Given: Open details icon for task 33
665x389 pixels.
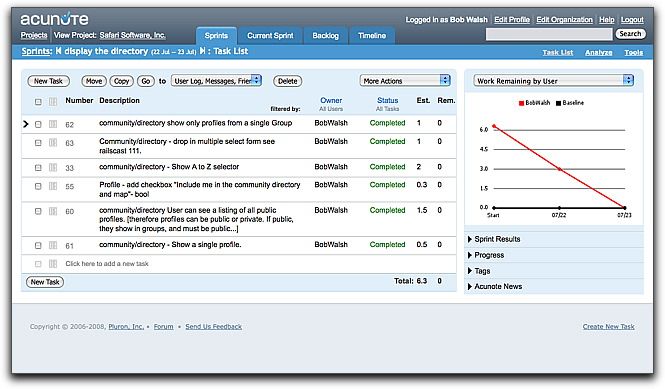Looking at the screenshot, I should 53,168.
